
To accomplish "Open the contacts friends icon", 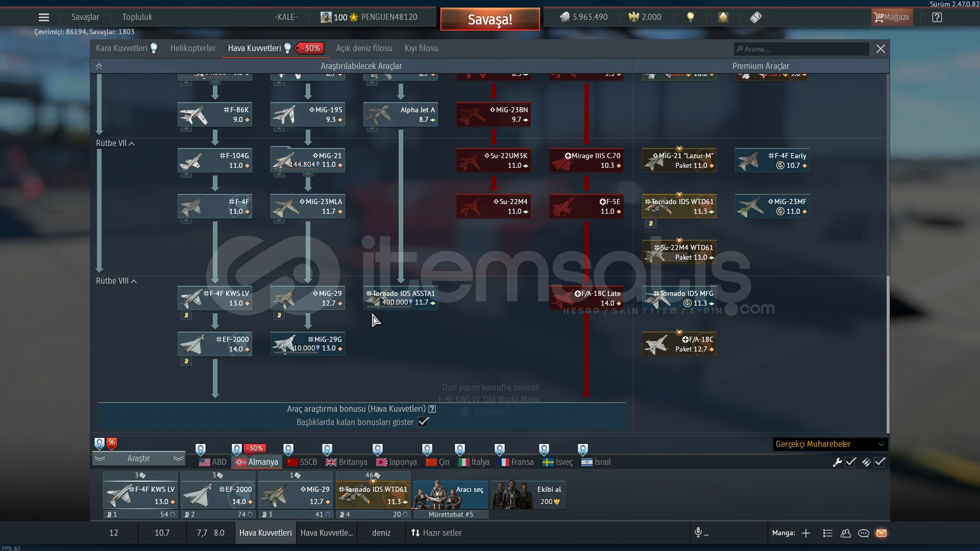I will [x=846, y=533].
